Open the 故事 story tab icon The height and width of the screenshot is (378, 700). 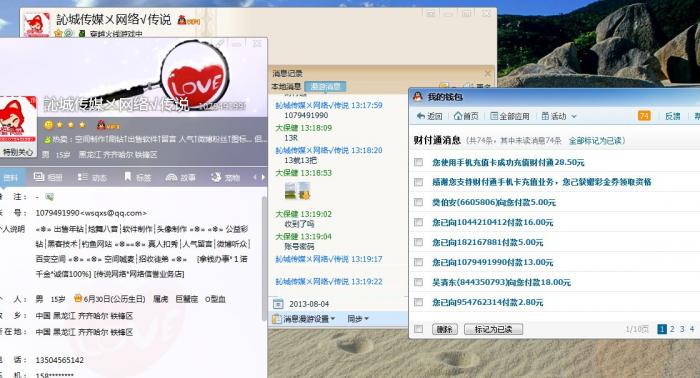171,177
